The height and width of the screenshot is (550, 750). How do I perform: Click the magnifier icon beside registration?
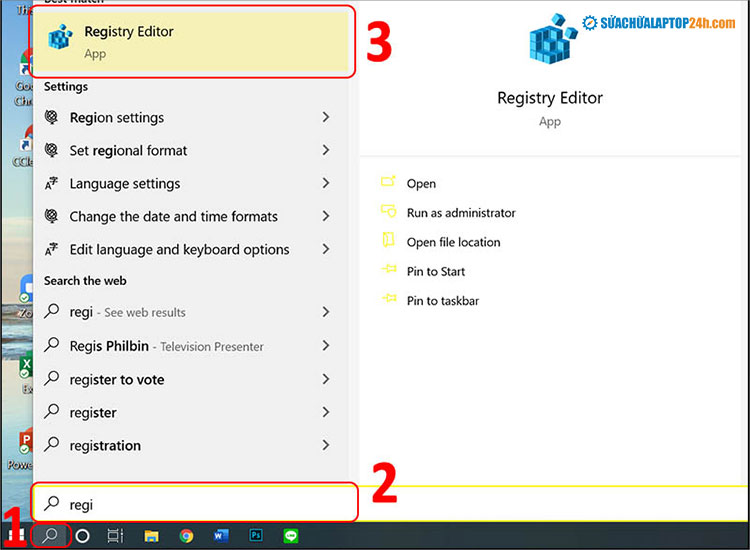(51, 445)
